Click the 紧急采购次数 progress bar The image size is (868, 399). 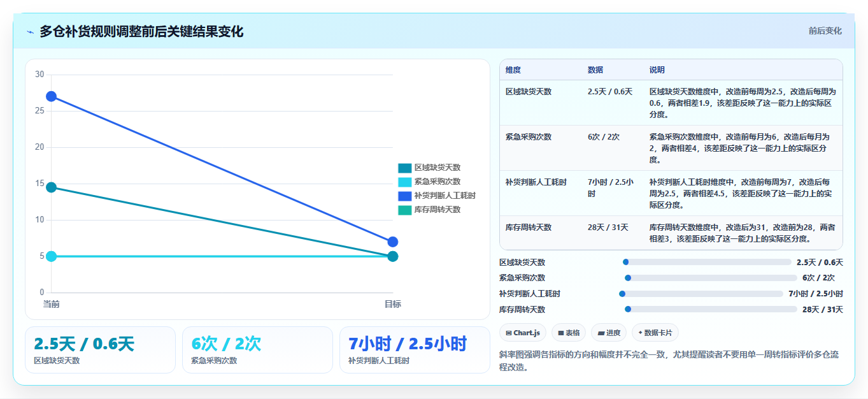(x=711, y=278)
